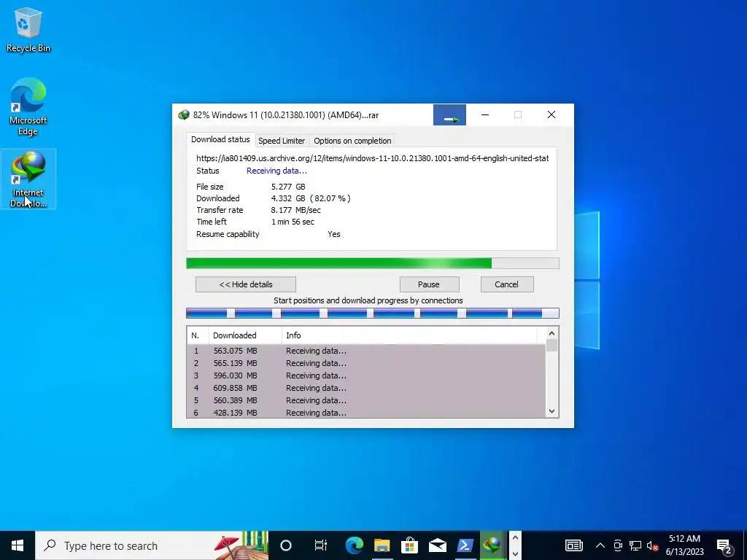Open File Explorer from the taskbar
747x560 pixels.
(x=382, y=545)
